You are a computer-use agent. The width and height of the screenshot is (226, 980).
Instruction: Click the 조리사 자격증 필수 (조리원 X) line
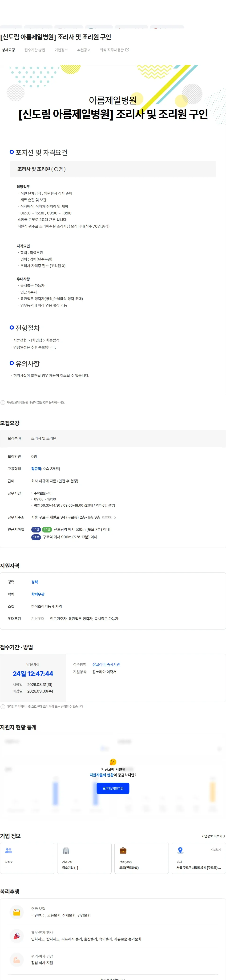43,266
